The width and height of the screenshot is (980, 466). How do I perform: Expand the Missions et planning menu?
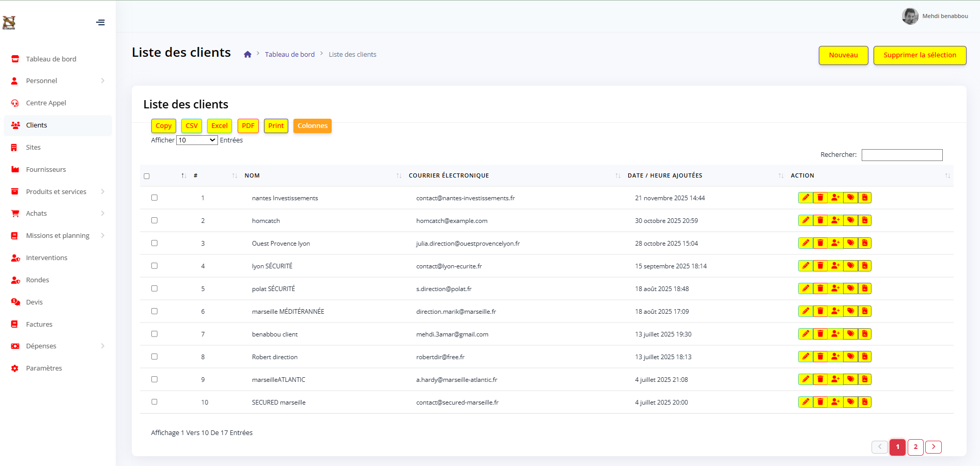point(58,235)
